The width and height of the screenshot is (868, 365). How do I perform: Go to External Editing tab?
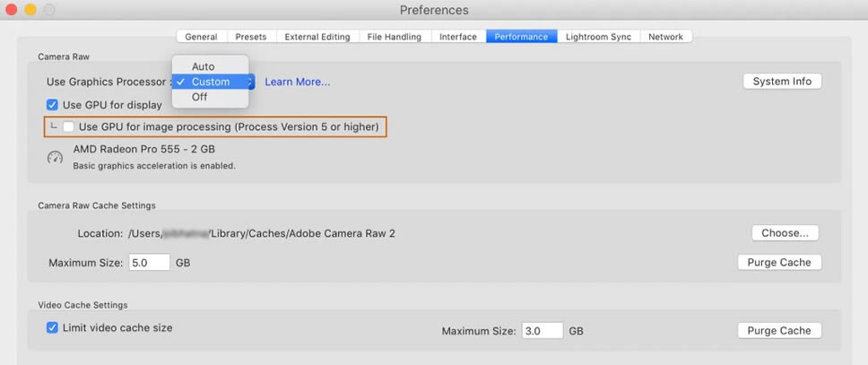tap(317, 37)
